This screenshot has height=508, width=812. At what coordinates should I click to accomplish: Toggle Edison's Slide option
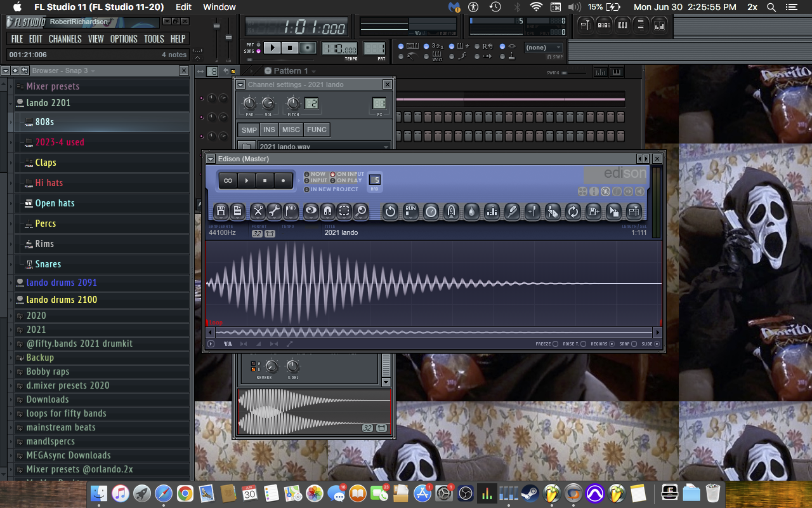click(657, 344)
